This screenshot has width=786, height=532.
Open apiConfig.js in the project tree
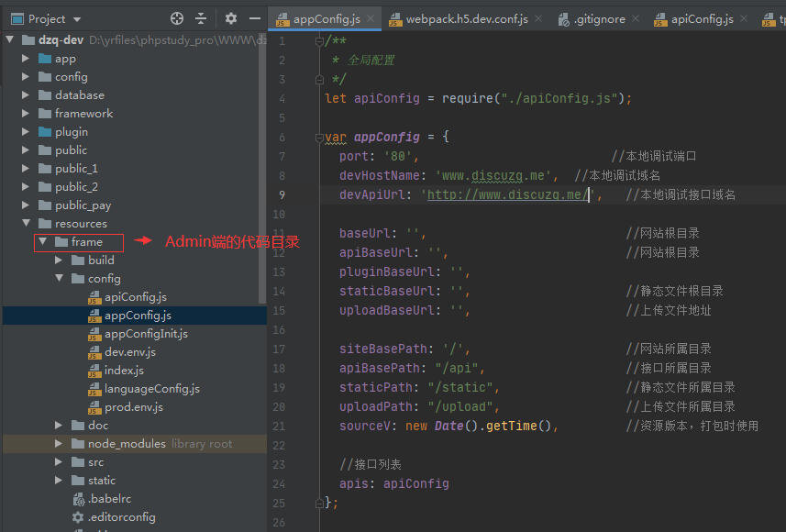coord(136,297)
